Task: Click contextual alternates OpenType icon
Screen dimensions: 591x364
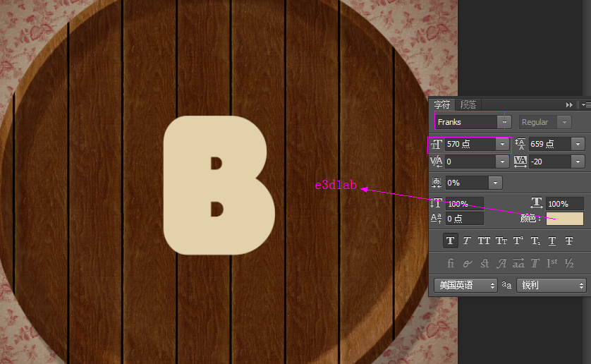Action: click(468, 263)
